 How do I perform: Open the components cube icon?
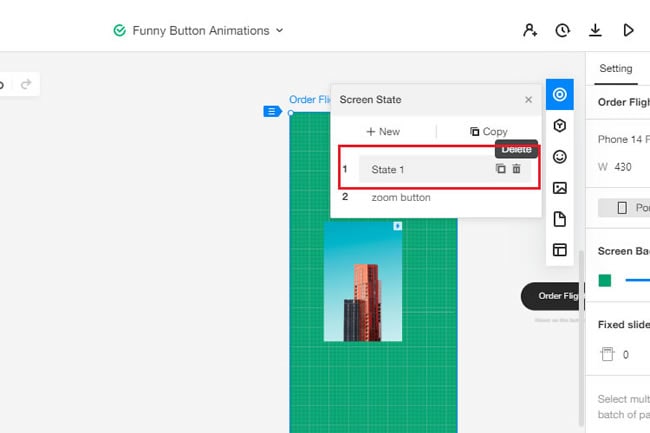coord(560,126)
